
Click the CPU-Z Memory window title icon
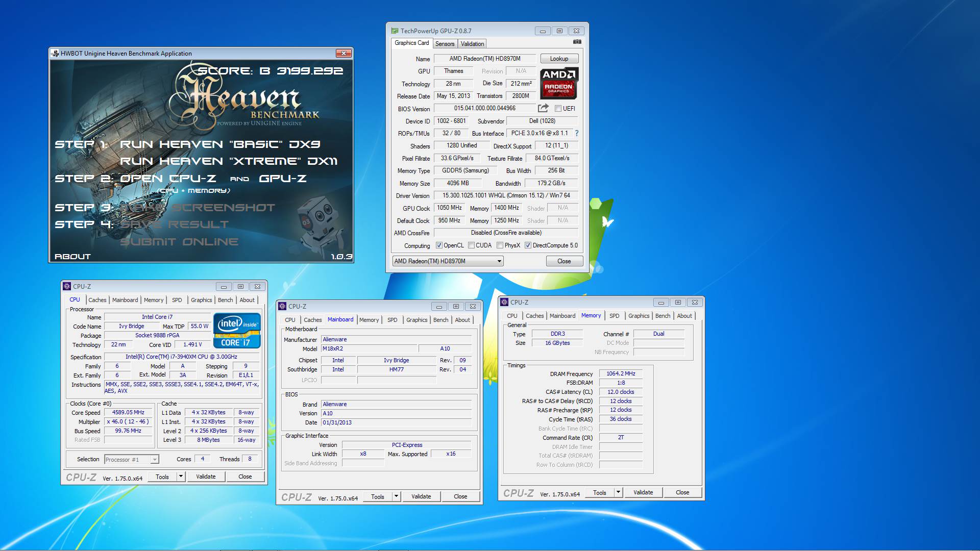coord(504,302)
